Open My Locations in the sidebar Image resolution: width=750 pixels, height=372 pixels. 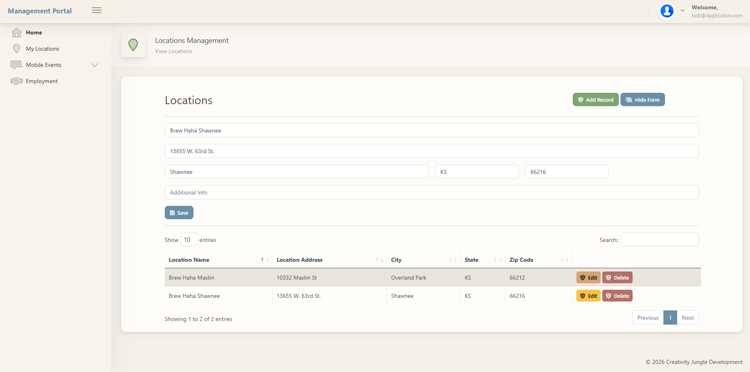point(43,49)
